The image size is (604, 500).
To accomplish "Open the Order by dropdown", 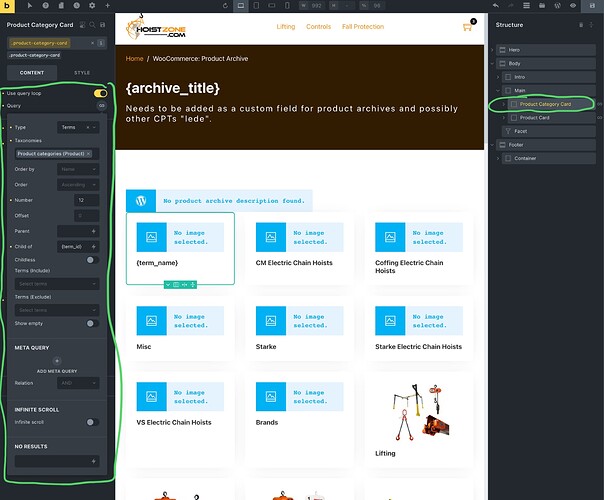I will tap(78, 169).
